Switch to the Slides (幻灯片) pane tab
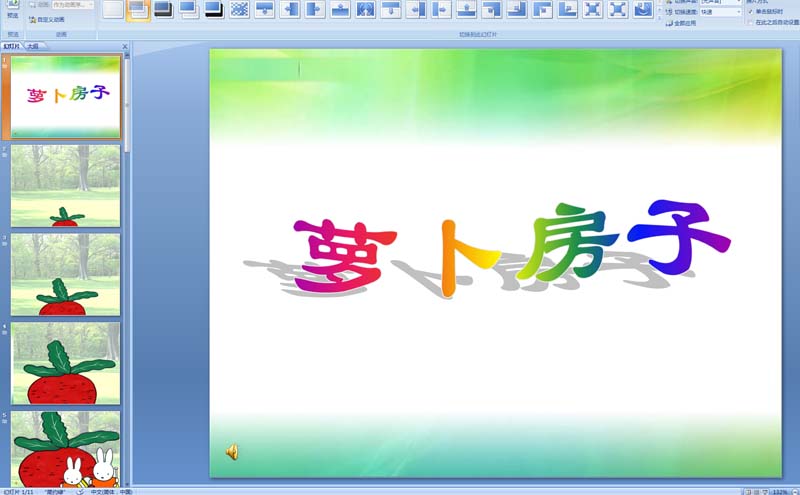This screenshot has width=800, height=495. [11, 46]
